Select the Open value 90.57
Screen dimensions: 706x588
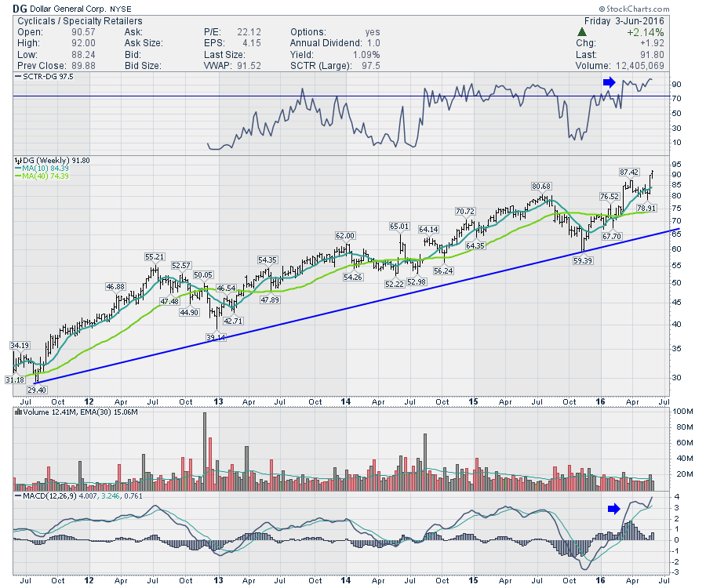click(83, 32)
